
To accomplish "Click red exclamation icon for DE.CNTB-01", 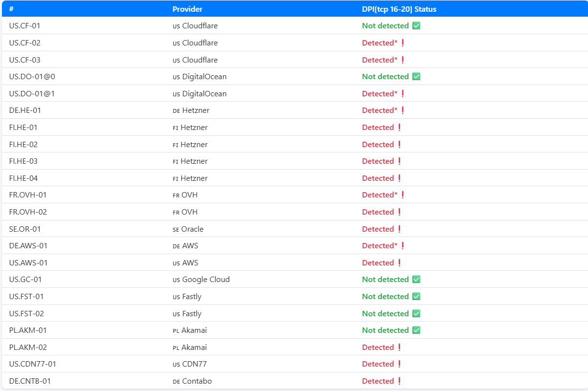I will point(399,381).
